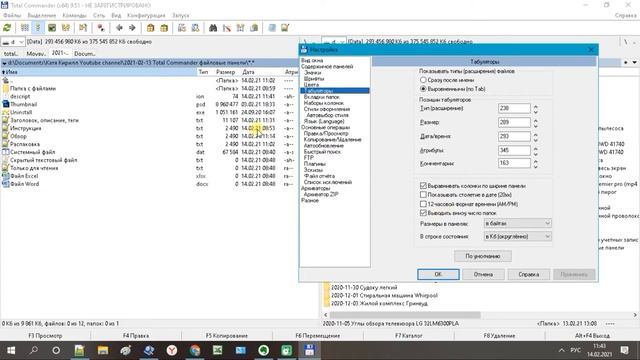Open the 'Выделение' menu
This screenshot has width=640, height=360.
42,15
